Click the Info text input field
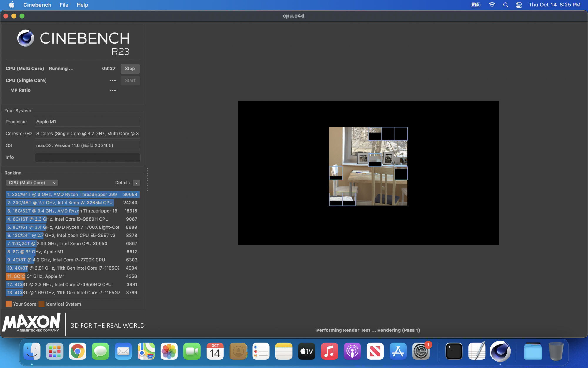 87,158
